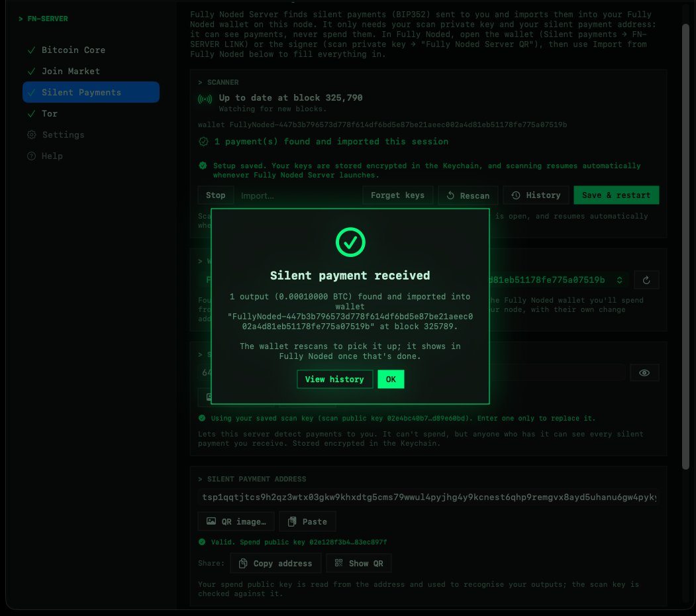
Task: Open the wallet selection dropdown arrows
Action: (x=619, y=280)
